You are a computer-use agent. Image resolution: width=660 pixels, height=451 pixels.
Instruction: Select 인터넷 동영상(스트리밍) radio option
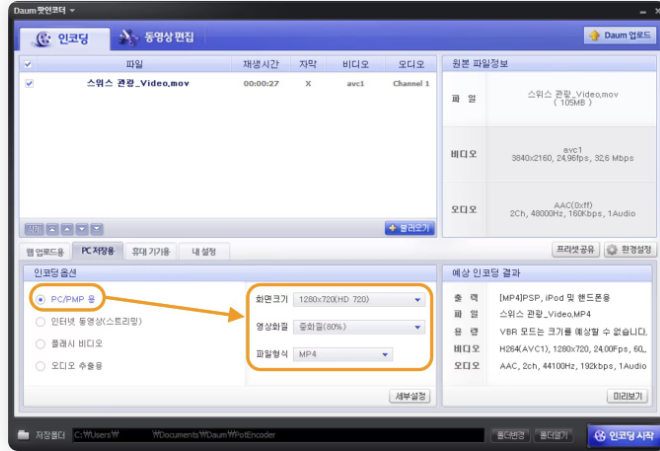pyautogui.click(x=40, y=322)
